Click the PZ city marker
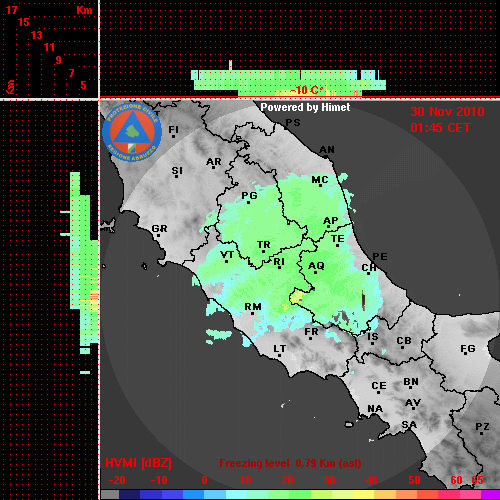500x500 pixels. (481, 433)
